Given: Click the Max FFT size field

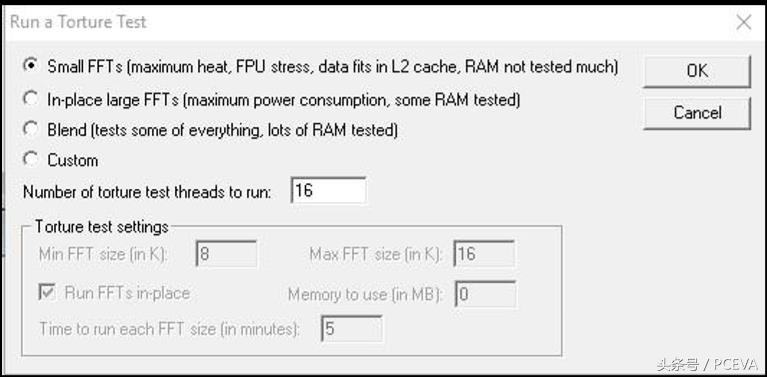Looking at the screenshot, I should pos(484,254).
